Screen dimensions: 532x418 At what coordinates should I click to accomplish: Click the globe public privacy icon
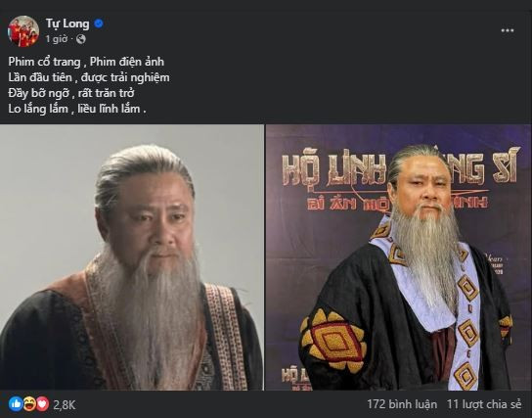[x=81, y=39]
